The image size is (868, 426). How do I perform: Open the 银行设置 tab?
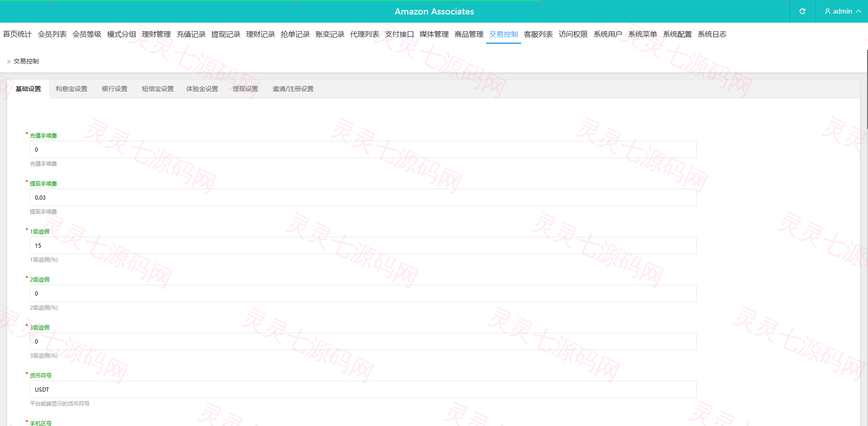(114, 89)
